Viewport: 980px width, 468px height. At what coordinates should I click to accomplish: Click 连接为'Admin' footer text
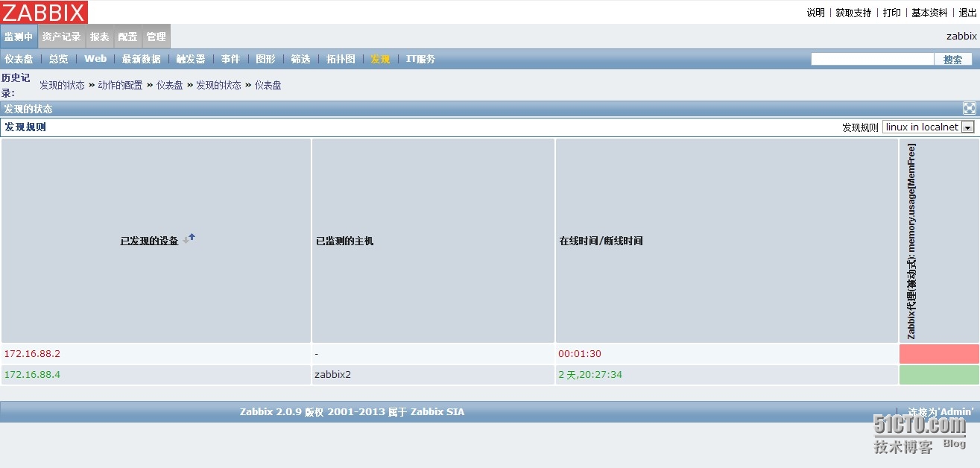941,412
